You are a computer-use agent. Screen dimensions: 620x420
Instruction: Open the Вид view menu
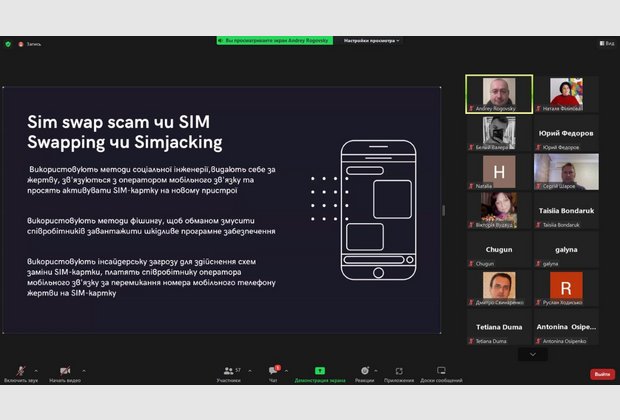coord(606,44)
